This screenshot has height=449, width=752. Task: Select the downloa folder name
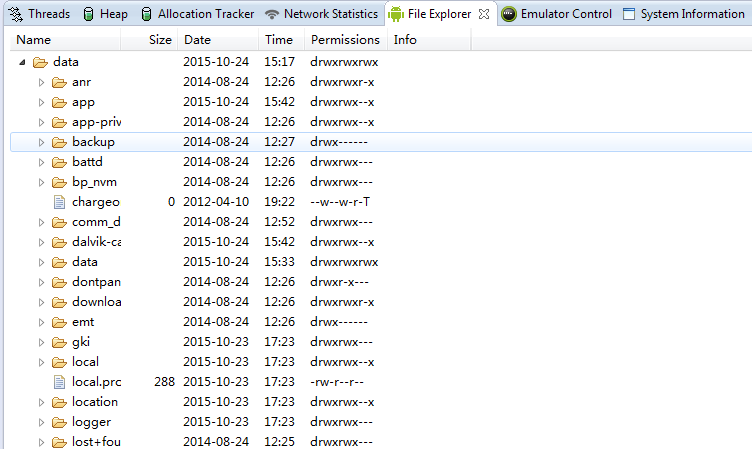(96, 302)
